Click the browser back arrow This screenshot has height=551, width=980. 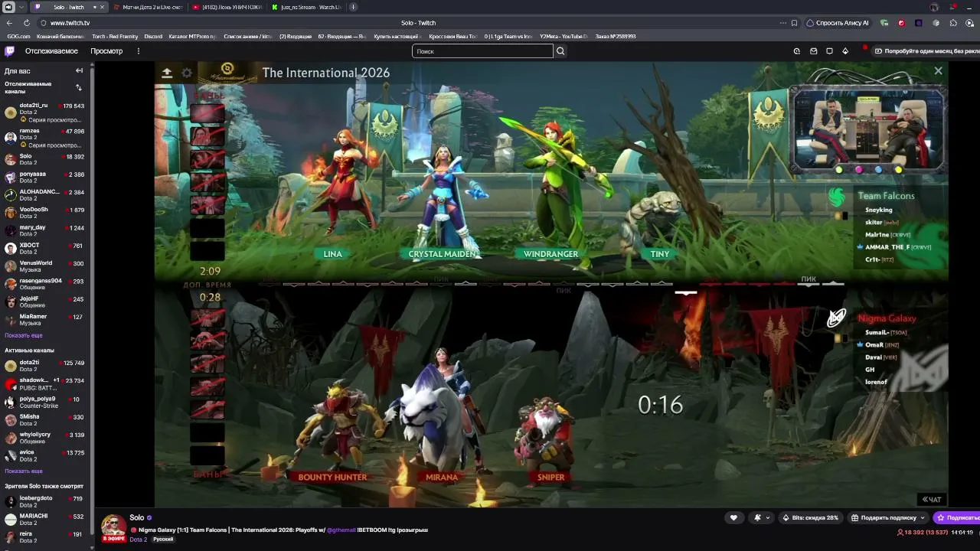(9, 23)
